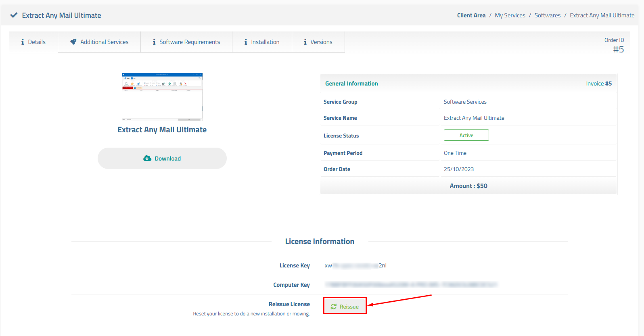The height and width of the screenshot is (336, 644).
Task: Reissue the license
Action: (345, 306)
